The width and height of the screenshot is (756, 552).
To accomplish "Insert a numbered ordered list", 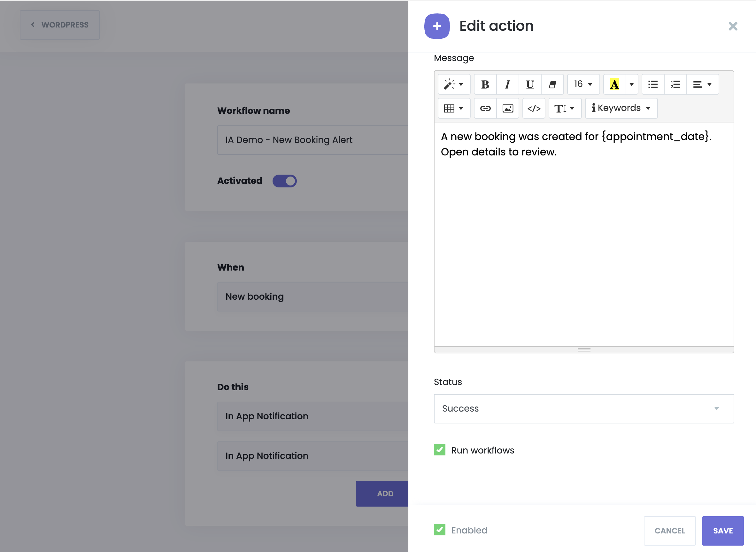I will [x=675, y=84].
